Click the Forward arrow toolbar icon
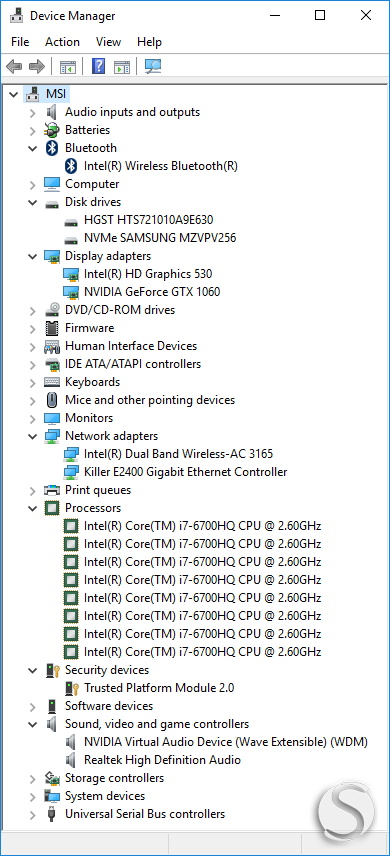 (x=37, y=67)
